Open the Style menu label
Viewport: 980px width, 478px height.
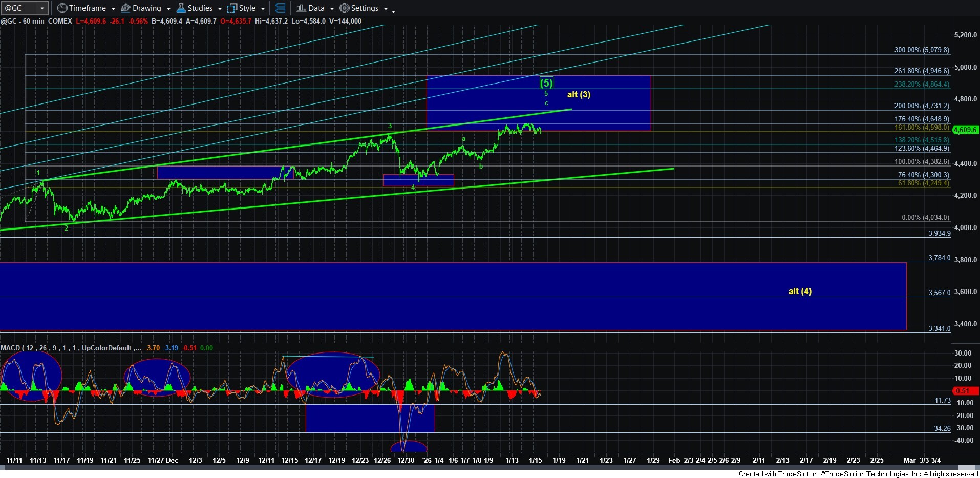click(247, 8)
